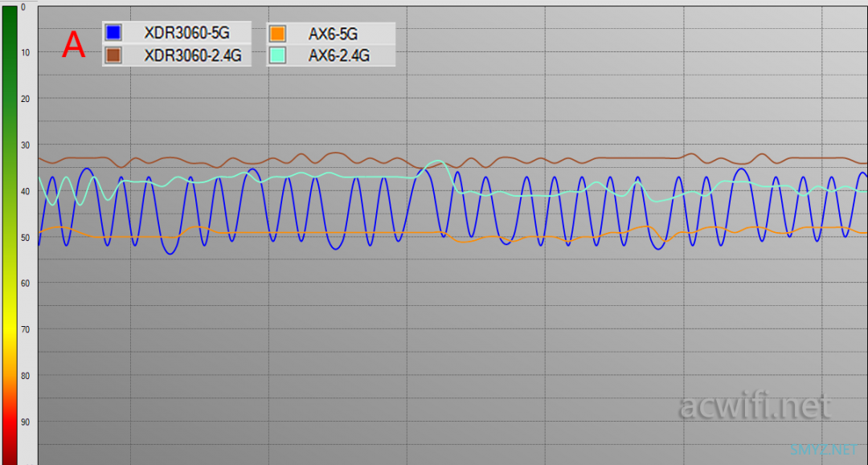Screen dimensions: 868x465
Task: Click the orange AX6-5G legend swatch
Action: pyautogui.click(x=277, y=33)
